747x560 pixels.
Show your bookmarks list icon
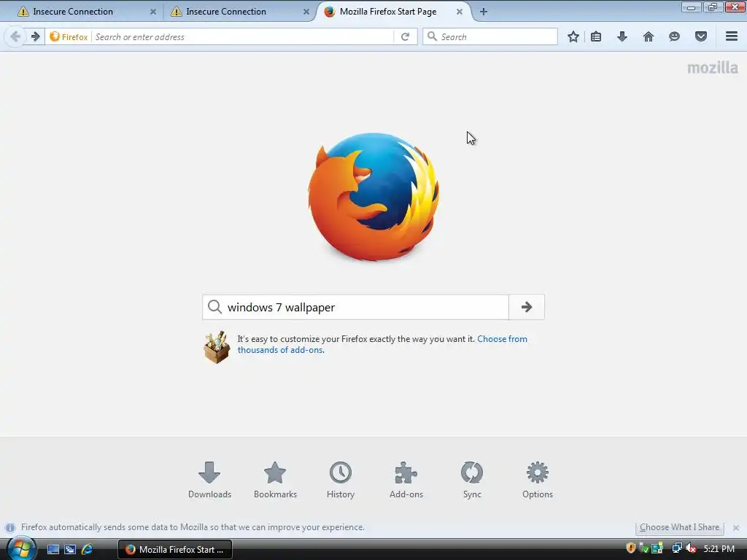pyautogui.click(x=595, y=36)
